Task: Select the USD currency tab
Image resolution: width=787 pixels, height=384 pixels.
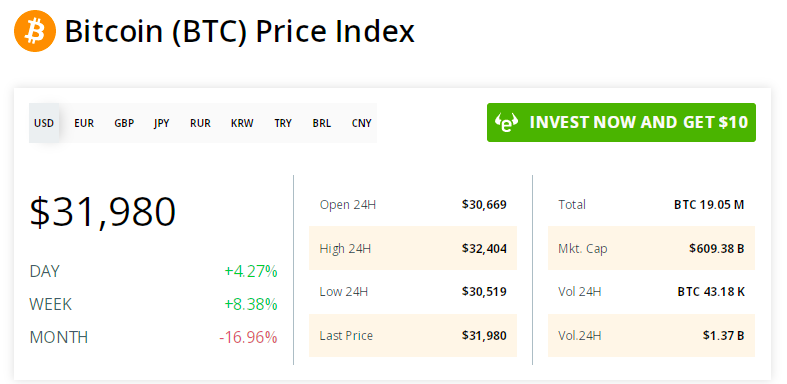Action: point(44,123)
